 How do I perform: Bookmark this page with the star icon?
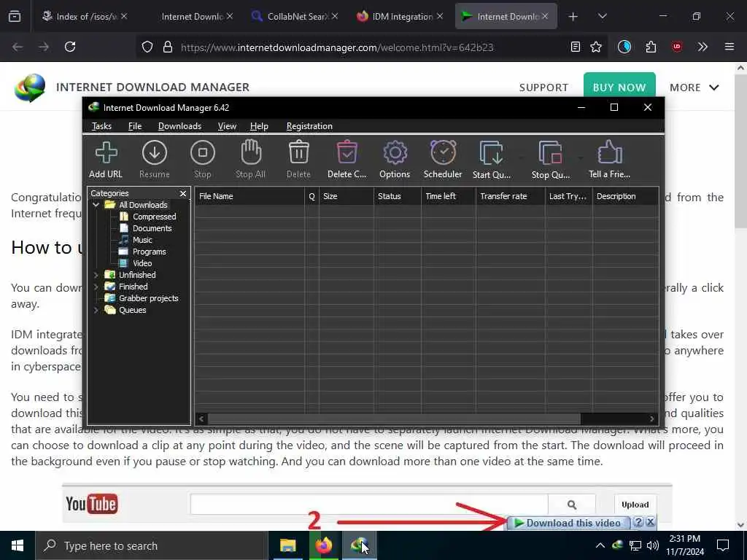(596, 47)
